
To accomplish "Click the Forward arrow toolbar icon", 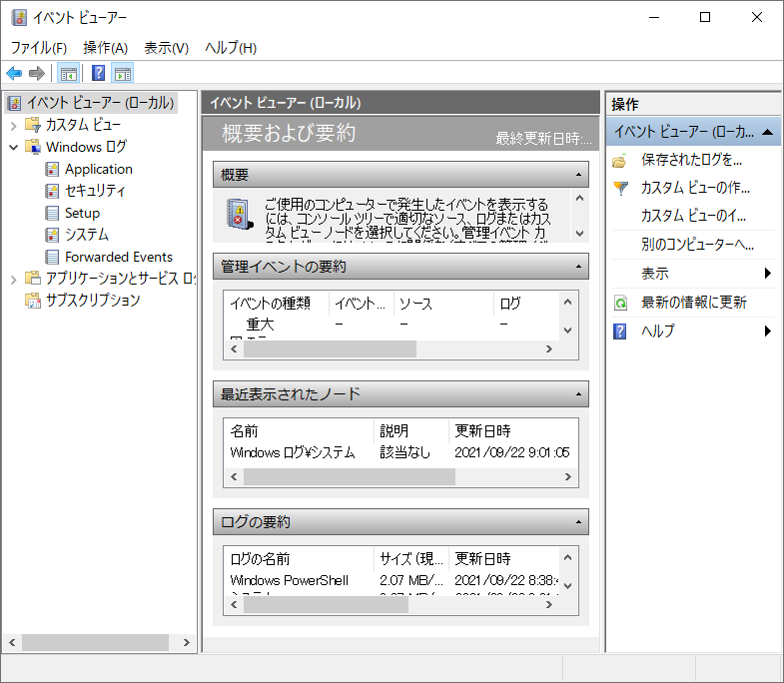I will [37, 74].
